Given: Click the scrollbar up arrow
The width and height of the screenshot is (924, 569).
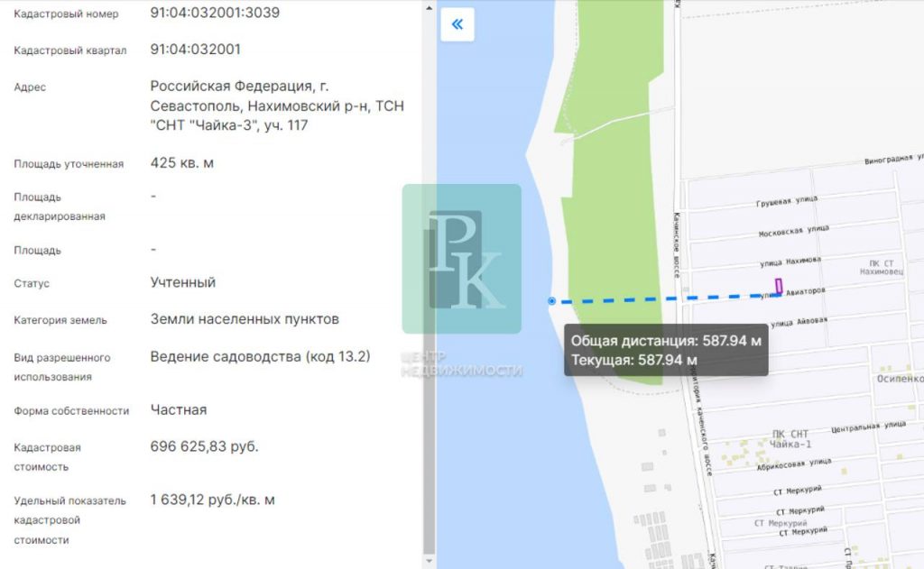Looking at the screenshot, I should click(429, 7).
